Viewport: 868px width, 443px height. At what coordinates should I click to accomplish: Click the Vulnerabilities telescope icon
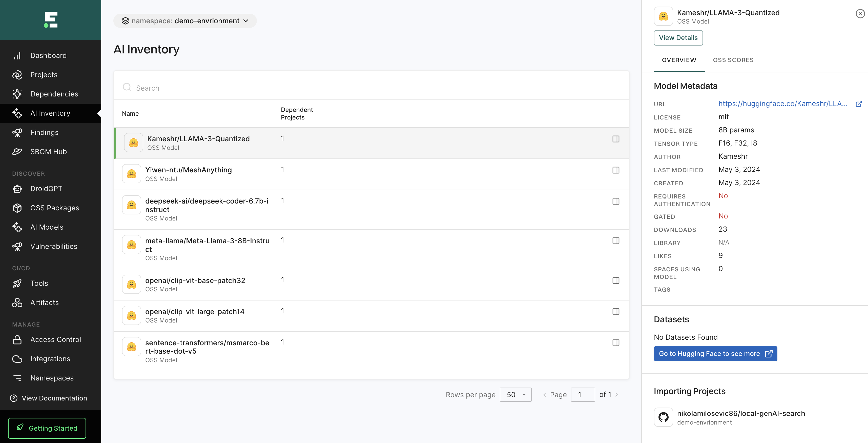[x=17, y=247]
